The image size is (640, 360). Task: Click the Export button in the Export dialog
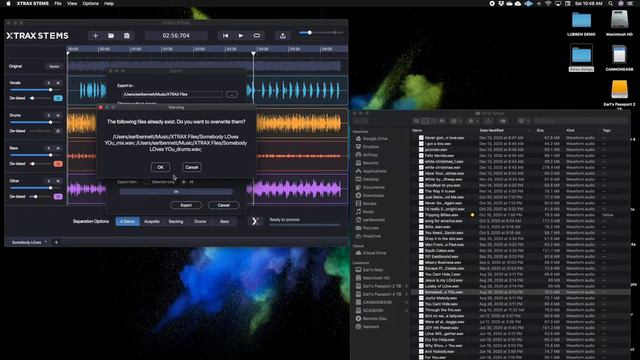pyautogui.click(x=186, y=205)
